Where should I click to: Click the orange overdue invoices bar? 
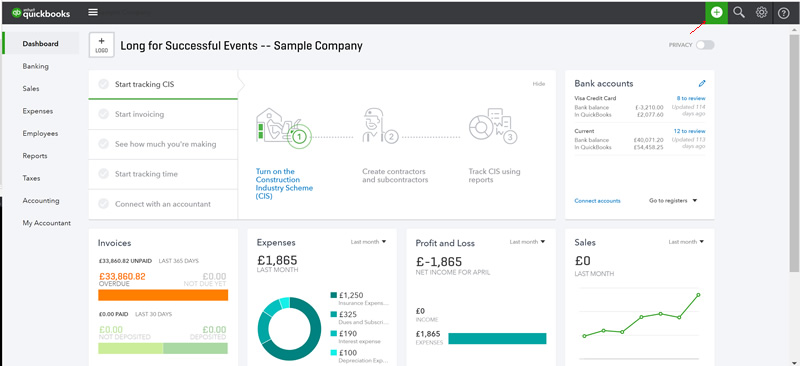tap(163, 295)
